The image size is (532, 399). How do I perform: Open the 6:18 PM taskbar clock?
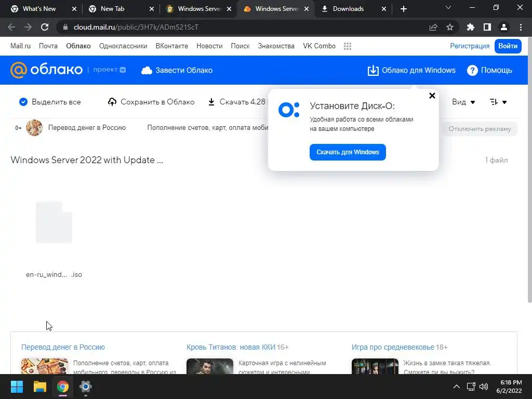coord(510,387)
